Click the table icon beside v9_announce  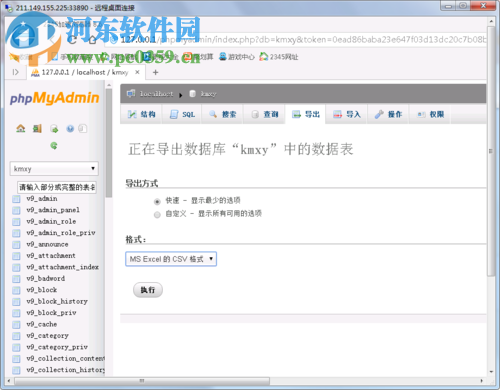point(16,245)
